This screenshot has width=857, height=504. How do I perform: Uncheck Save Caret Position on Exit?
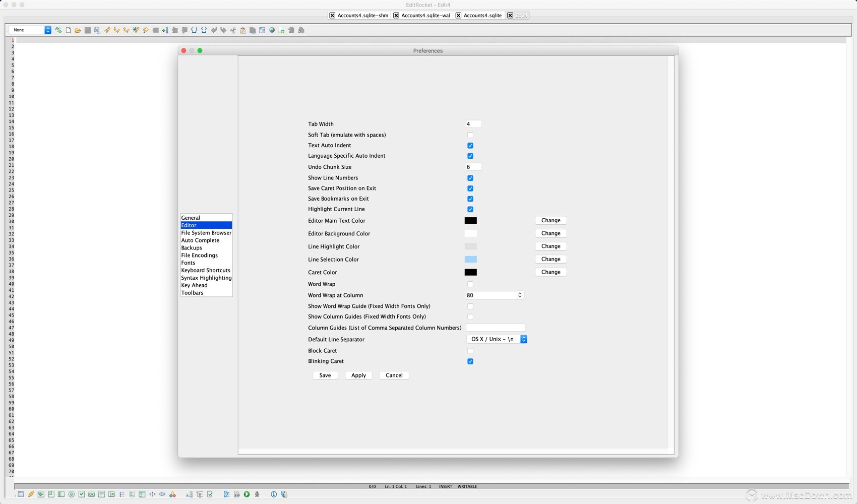pos(470,188)
